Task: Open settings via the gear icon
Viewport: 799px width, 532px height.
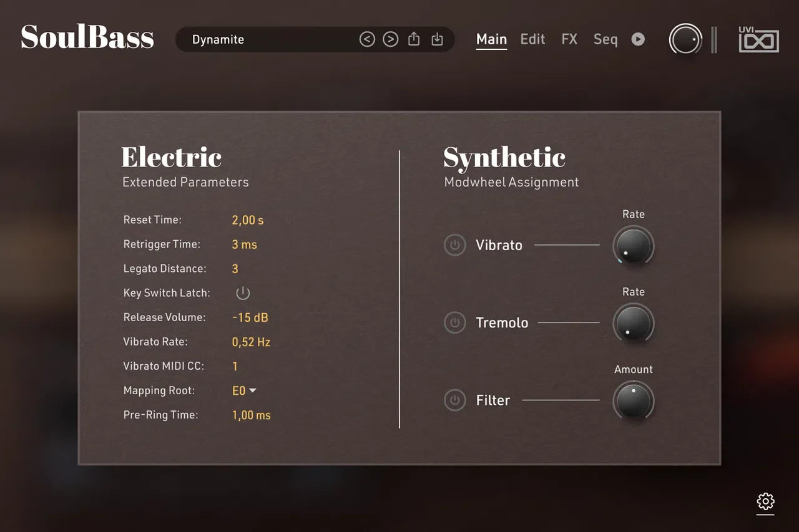Action: click(x=765, y=501)
